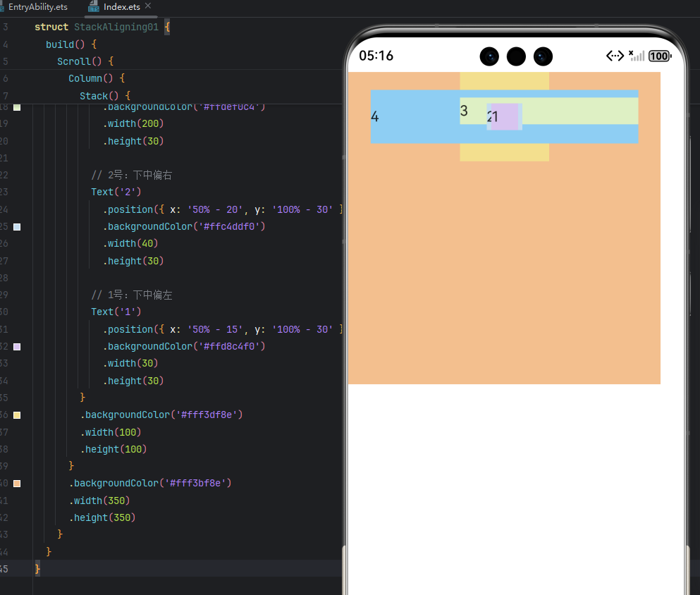700x595 pixels.
Task: Click the Index.ets file type icon
Action: pyautogui.click(x=93, y=6)
